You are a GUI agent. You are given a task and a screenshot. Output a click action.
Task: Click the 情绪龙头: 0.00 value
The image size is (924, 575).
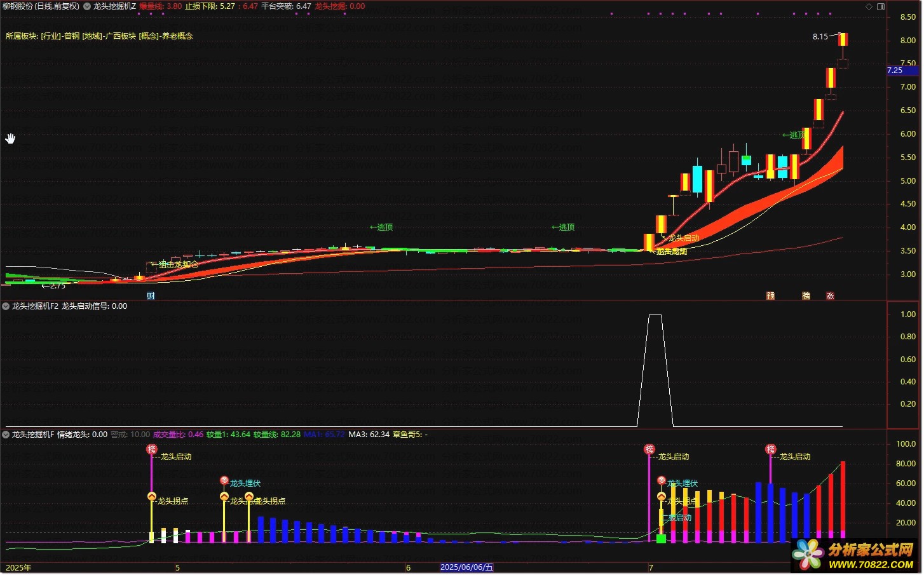pyautogui.click(x=82, y=435)
